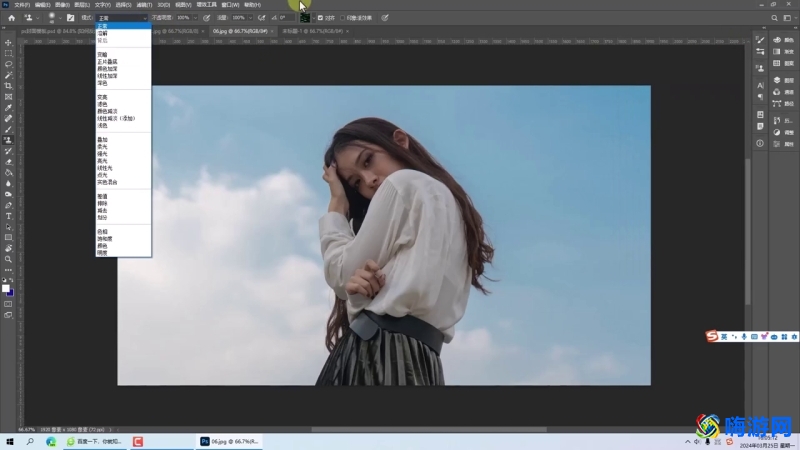Open the Gradients panel icon
The image size is (800, 450).
coord(777,52)
